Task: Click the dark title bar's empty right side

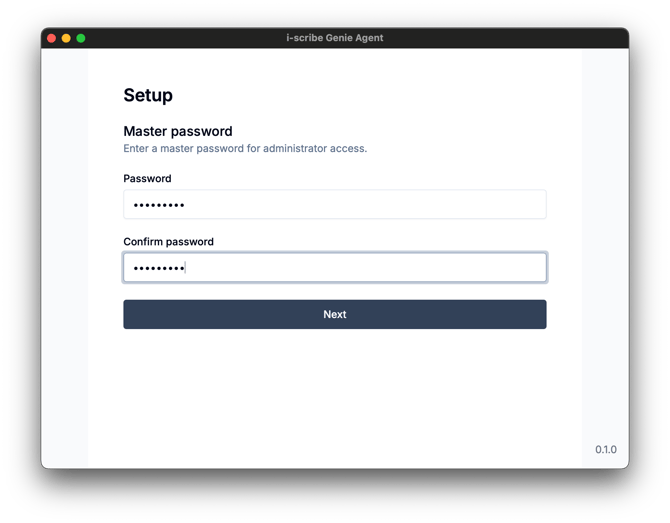Action: point(504,38)
